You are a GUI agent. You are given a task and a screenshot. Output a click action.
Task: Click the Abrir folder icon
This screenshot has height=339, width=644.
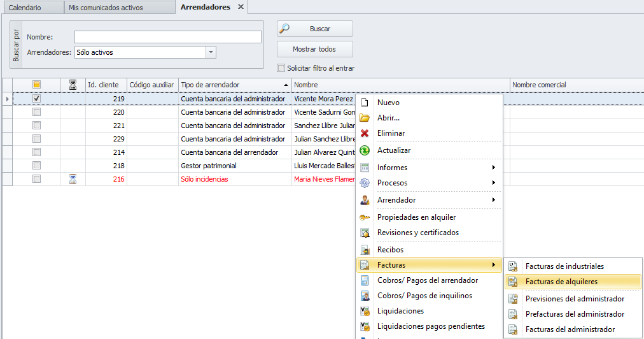pos(364,118)
